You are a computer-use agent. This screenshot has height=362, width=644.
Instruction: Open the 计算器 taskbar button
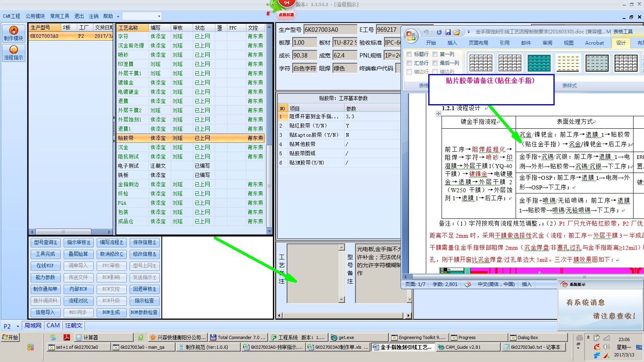tap(104, 337)
